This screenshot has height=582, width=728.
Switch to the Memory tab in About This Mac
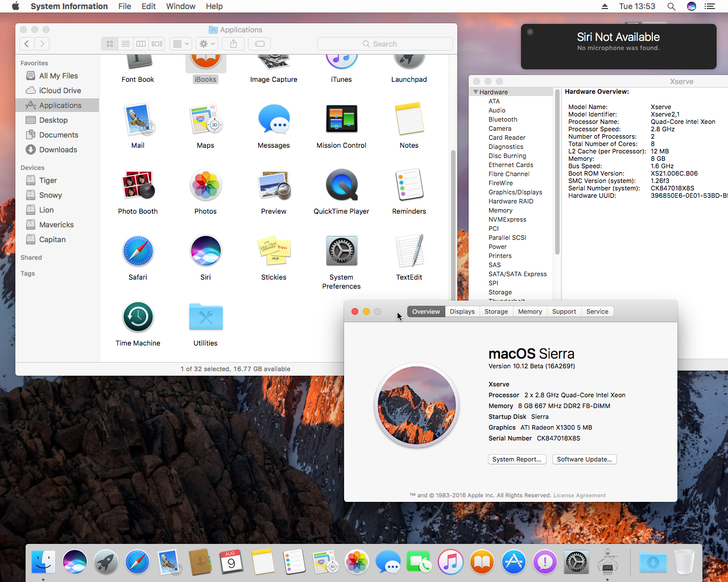(x=530, y=311)
